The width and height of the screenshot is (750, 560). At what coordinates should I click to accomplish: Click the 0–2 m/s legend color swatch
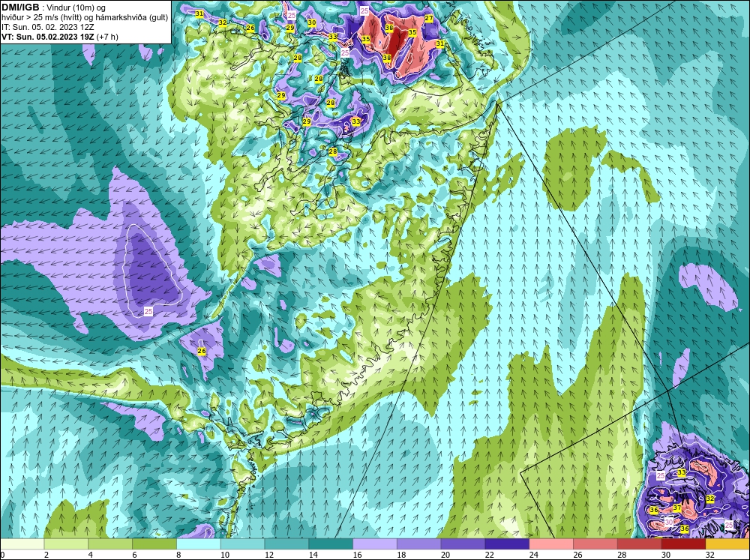coord(22,544)
